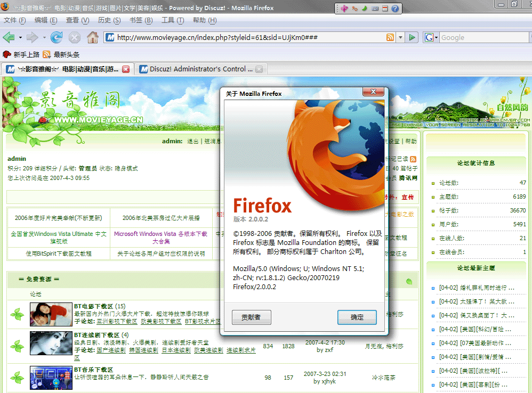
Task: Click the green crescent icon in floating toolbar
Action: pyautogui.click(x=365, y=9)
